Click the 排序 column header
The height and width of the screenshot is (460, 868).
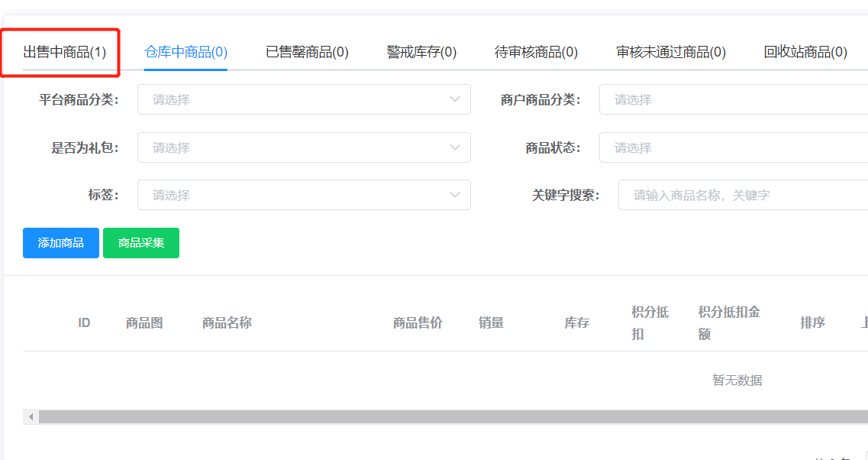812,322
